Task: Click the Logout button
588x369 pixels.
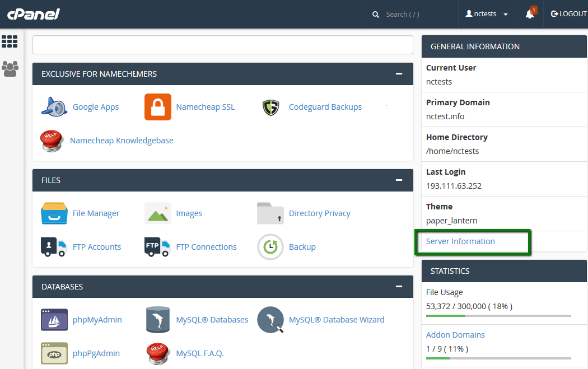Action: pyautogui.click(x=568, y=14)
